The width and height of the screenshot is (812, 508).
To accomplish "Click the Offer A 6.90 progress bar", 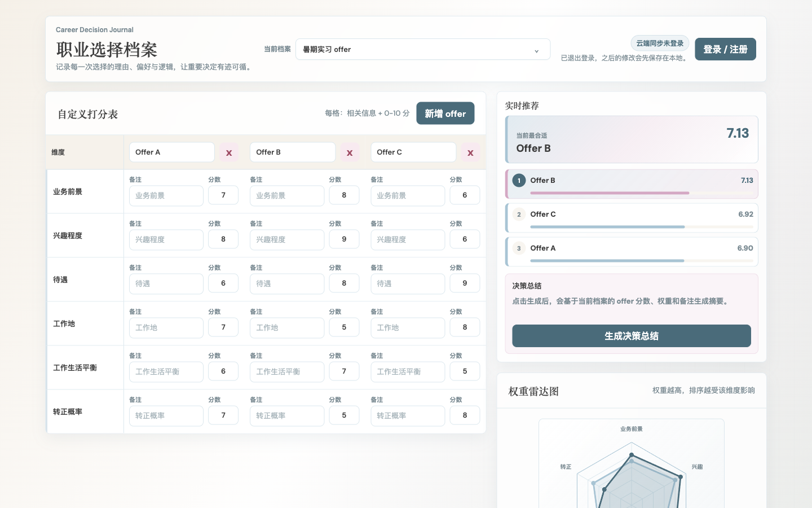I will click(x=642, y=261).
